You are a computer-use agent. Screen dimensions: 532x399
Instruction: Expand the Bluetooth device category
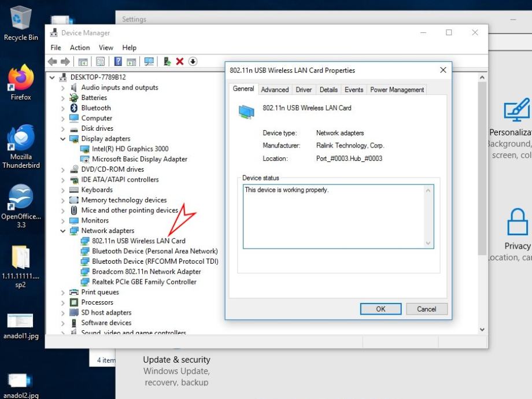click(63, 108)
